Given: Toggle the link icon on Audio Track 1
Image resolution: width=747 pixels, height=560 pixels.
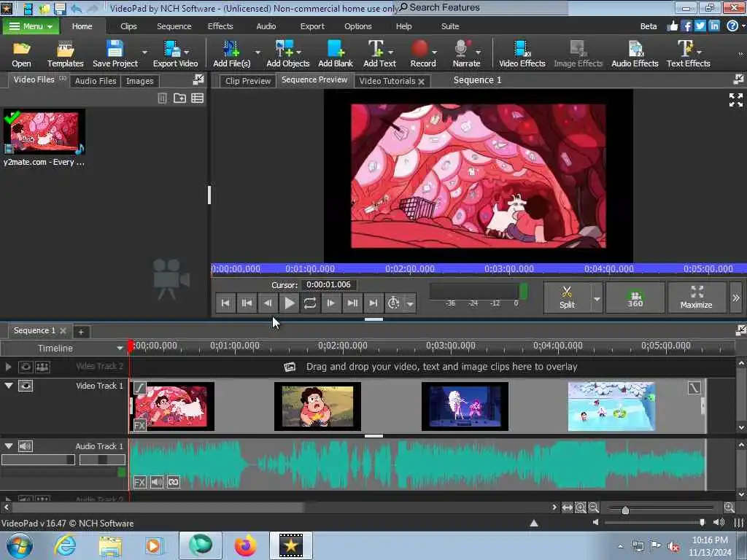Looking at the screenshot, I should [174, 483].
